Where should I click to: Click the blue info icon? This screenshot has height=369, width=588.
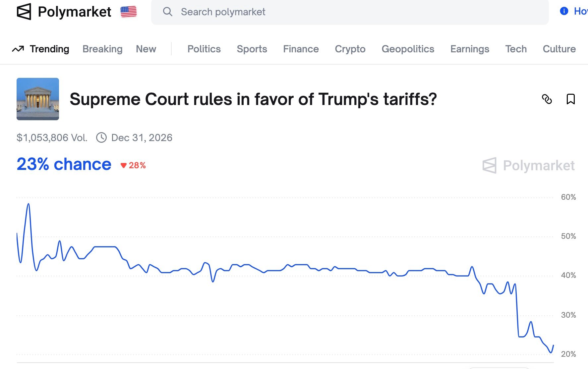564,11
